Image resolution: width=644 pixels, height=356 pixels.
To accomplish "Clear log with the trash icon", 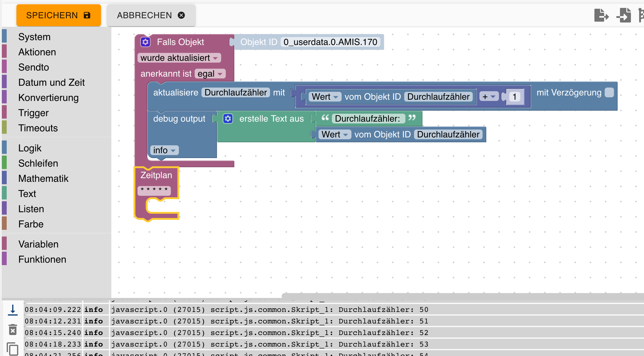I will coord(13,330).
